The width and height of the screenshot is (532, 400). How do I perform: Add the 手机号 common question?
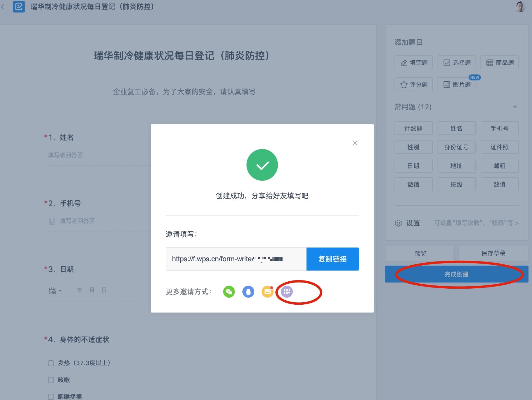[500, 128]
